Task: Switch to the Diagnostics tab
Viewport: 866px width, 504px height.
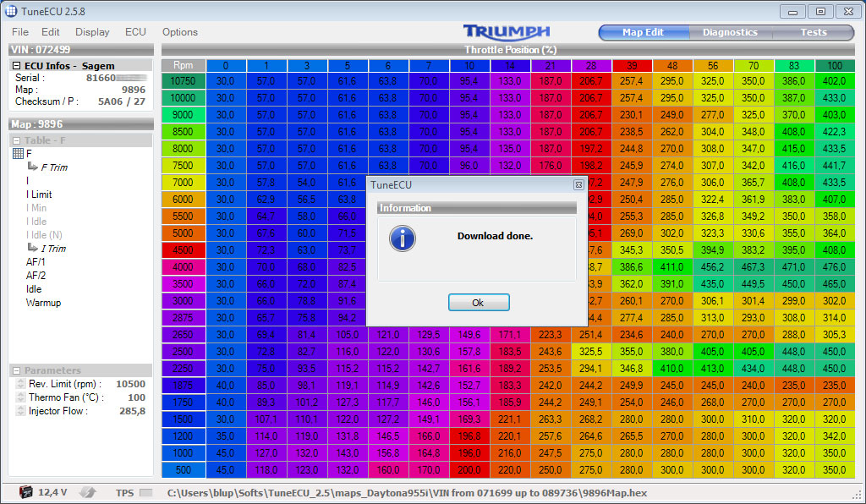Action: tap(730, 32)
